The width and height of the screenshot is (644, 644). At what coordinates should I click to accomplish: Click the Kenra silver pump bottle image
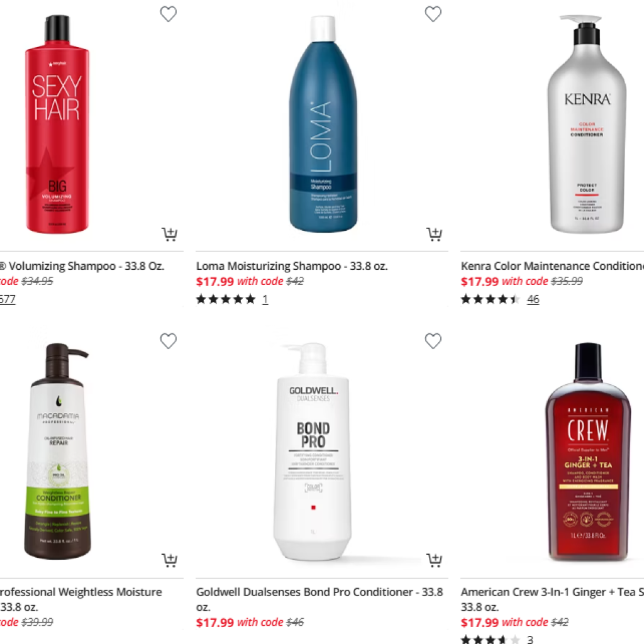coord(587,124)
